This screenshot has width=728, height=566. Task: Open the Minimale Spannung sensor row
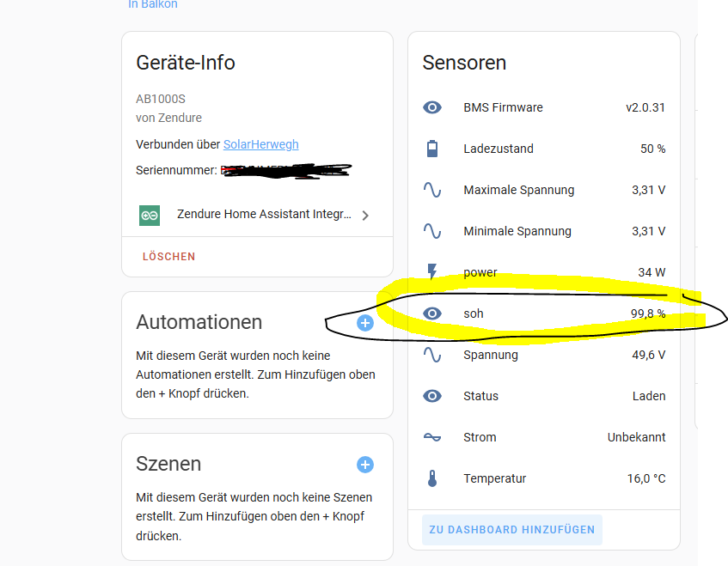point(544,231)
